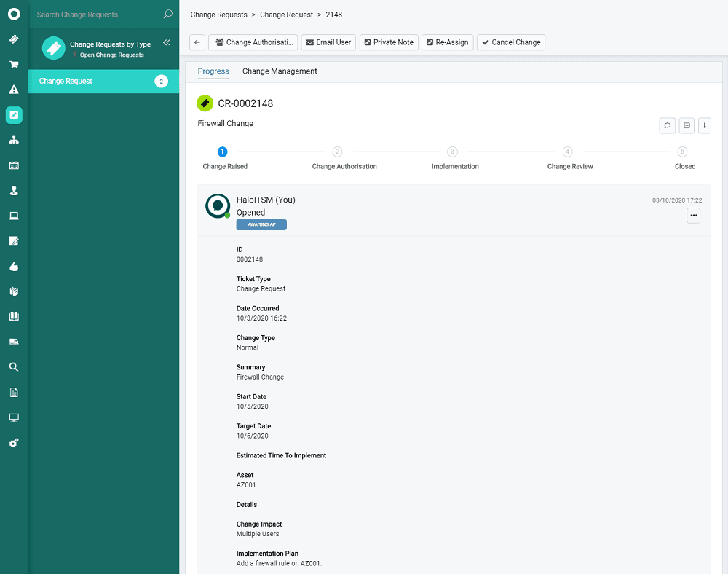
Task: Click the Re-Assign button
Action: [447, 42]
